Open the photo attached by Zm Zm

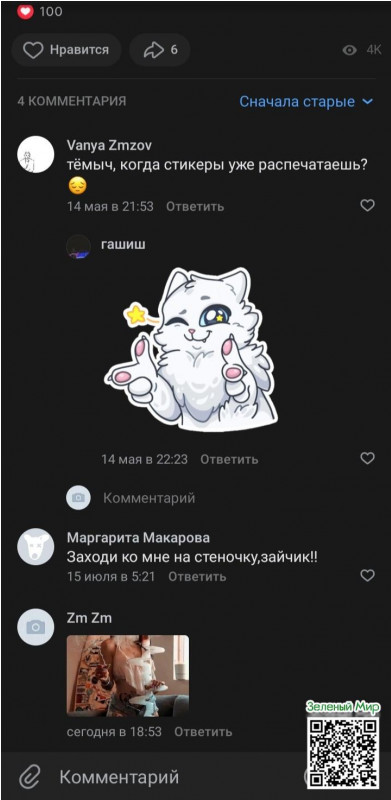click(x=128, y=676)
